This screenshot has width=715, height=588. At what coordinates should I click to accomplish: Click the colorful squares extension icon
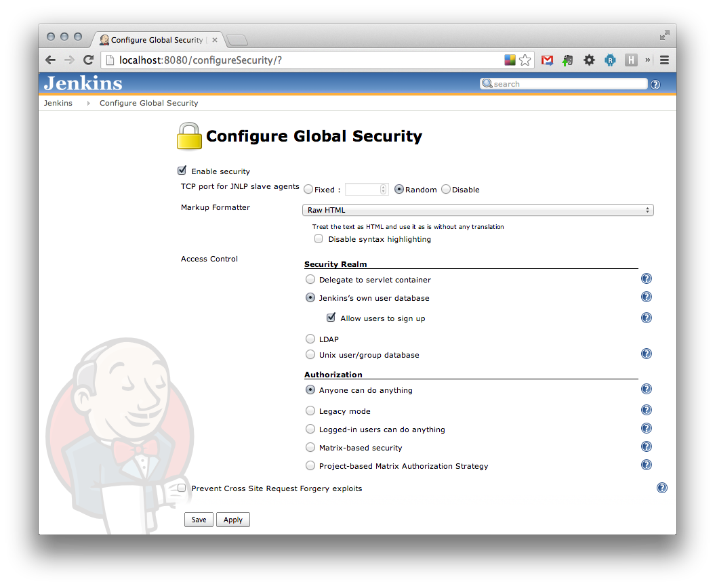[510, 60]
